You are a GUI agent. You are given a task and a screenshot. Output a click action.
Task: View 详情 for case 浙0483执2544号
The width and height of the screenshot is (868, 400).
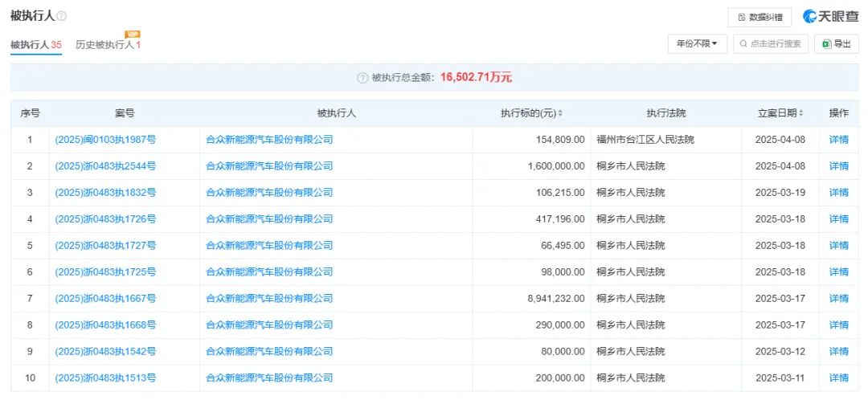[x=838, y=166]
